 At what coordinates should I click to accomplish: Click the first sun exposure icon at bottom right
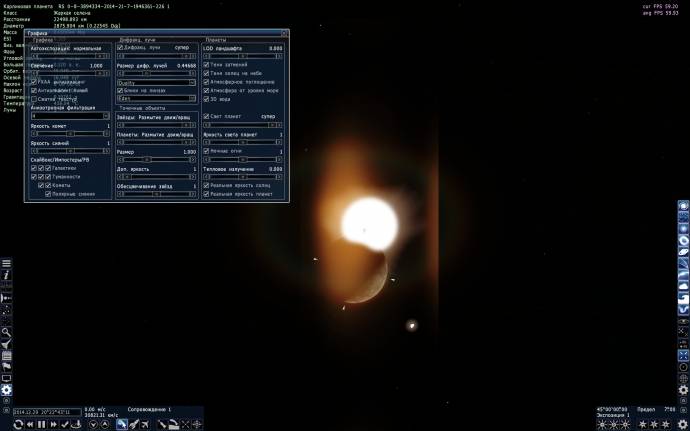[x=602, y=425]
